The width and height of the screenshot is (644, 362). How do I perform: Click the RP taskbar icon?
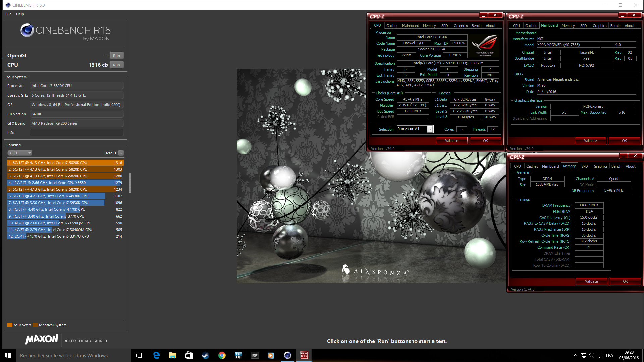point(255,355)
